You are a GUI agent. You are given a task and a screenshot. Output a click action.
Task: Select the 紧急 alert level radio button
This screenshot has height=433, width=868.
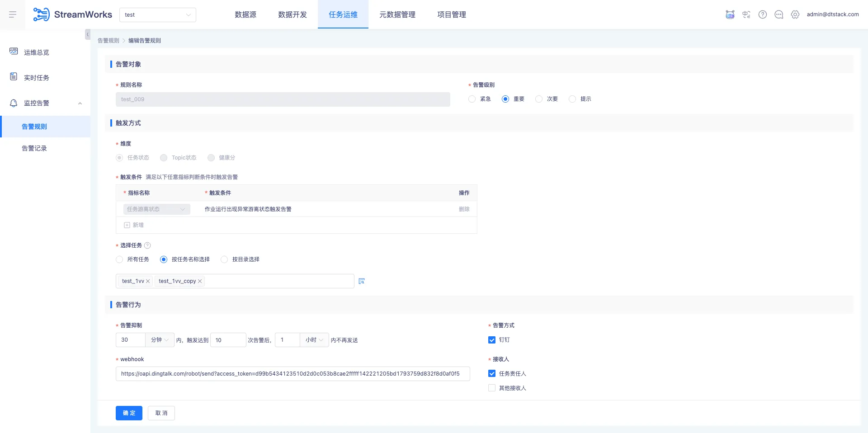point(472,99)
